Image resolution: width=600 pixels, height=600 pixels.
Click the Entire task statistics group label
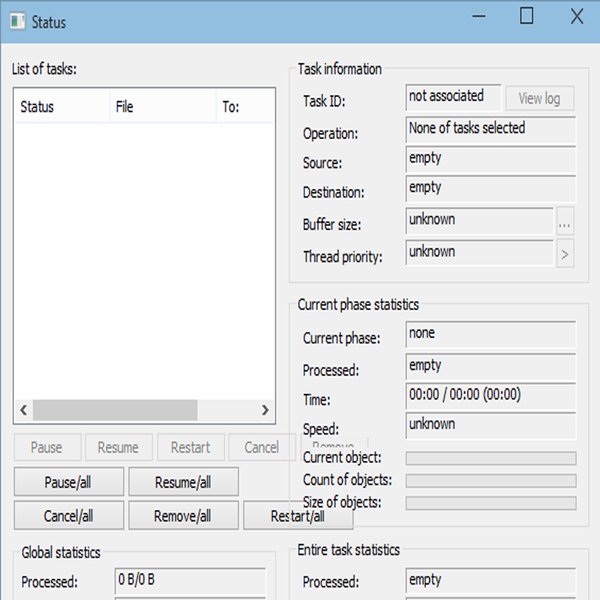coord(349,550)
